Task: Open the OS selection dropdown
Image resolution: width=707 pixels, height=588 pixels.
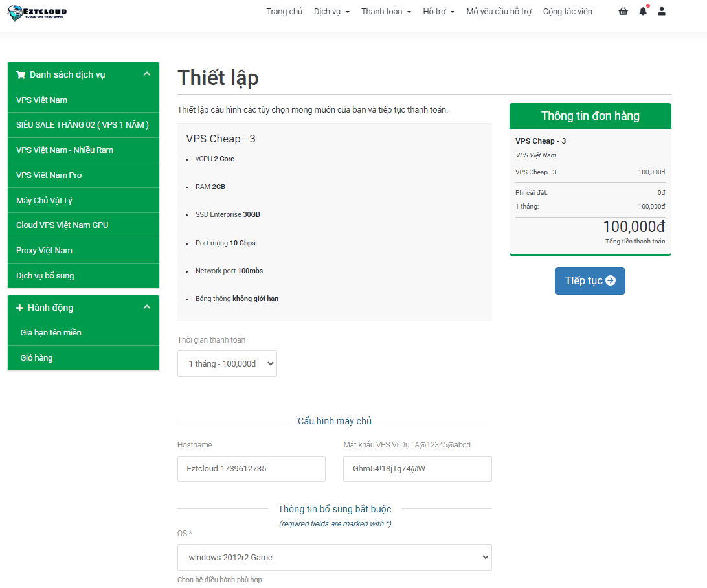Action: pyautogui.click(x=334, y=557)
